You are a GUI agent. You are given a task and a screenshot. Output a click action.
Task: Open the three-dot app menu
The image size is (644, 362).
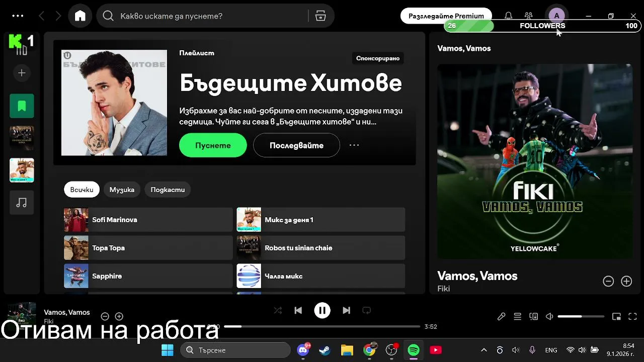18,16
